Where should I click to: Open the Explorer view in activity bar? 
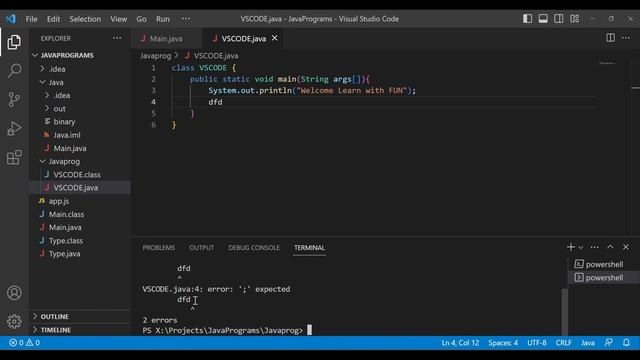(14, 42)
